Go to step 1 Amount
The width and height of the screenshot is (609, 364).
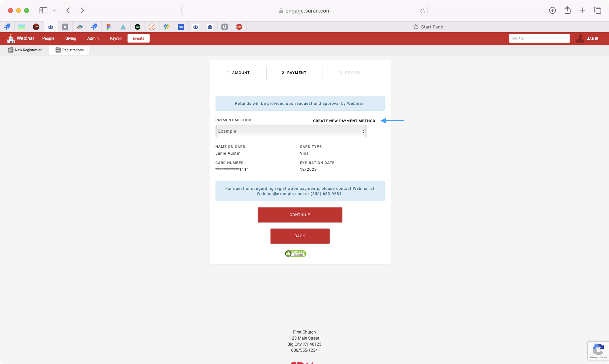tap(238, 73)
